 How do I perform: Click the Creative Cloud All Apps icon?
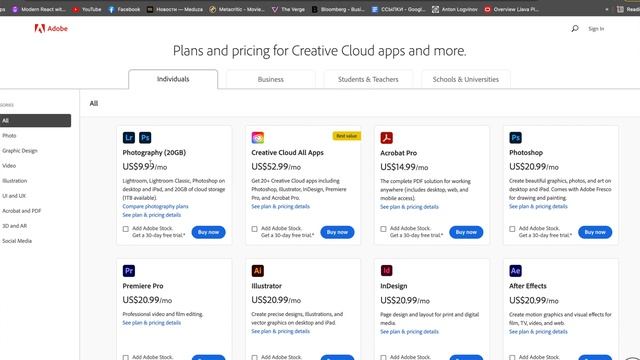[x=258, y=138]
